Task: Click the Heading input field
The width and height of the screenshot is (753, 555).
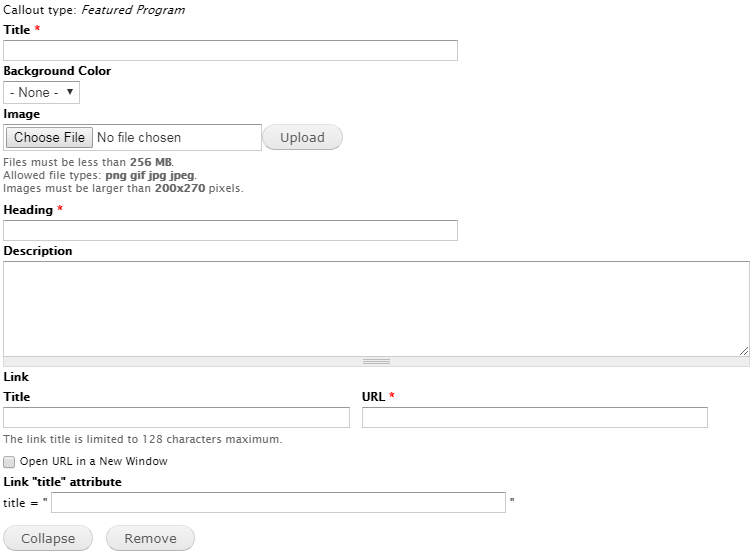Action: [x=231, y=230]
